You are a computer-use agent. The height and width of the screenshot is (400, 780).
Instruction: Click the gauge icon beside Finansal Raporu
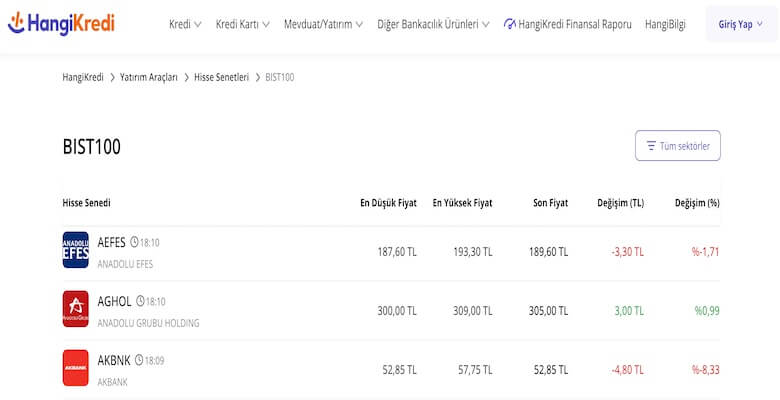click(x=510, y=24)
